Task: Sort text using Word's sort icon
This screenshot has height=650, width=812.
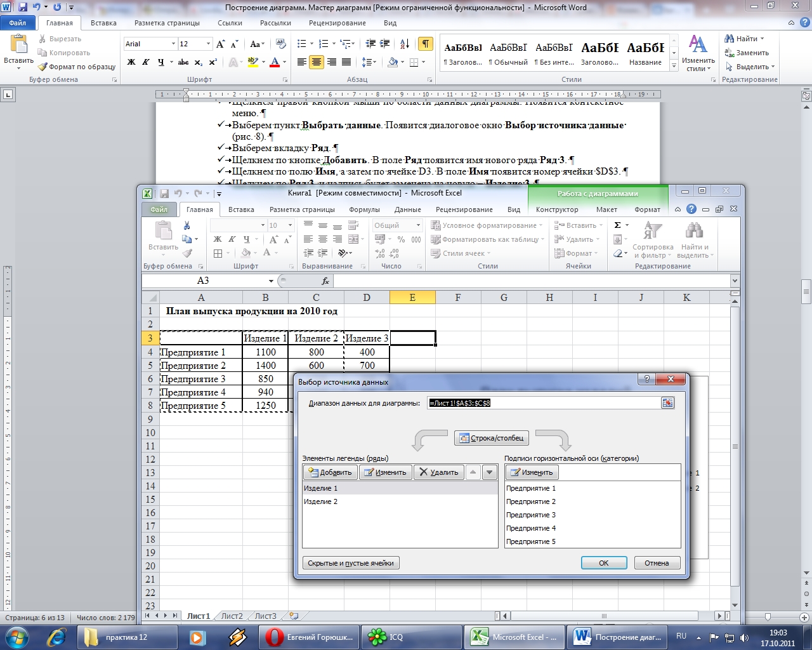Action: [x=405, y=44]
